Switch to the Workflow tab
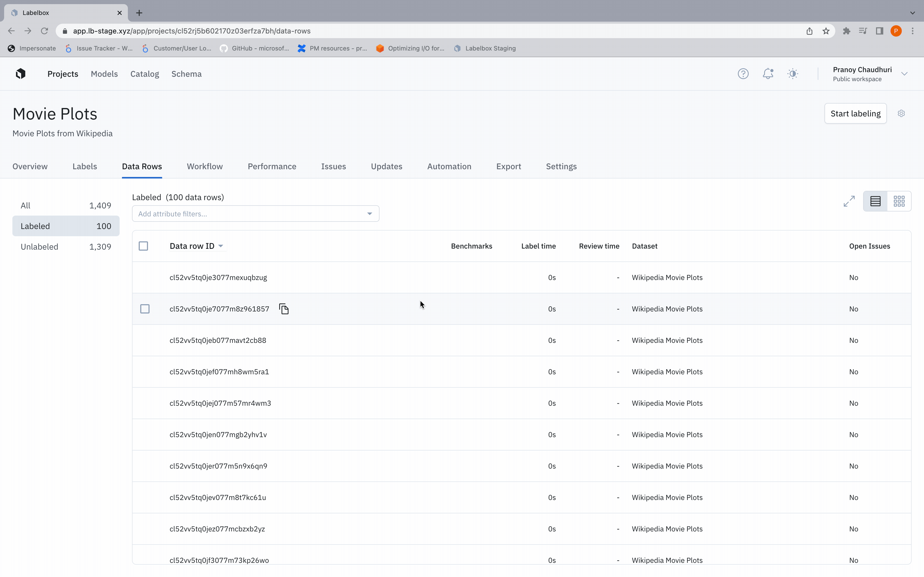This screenshot has height=577, width=924. click(205, 166)
